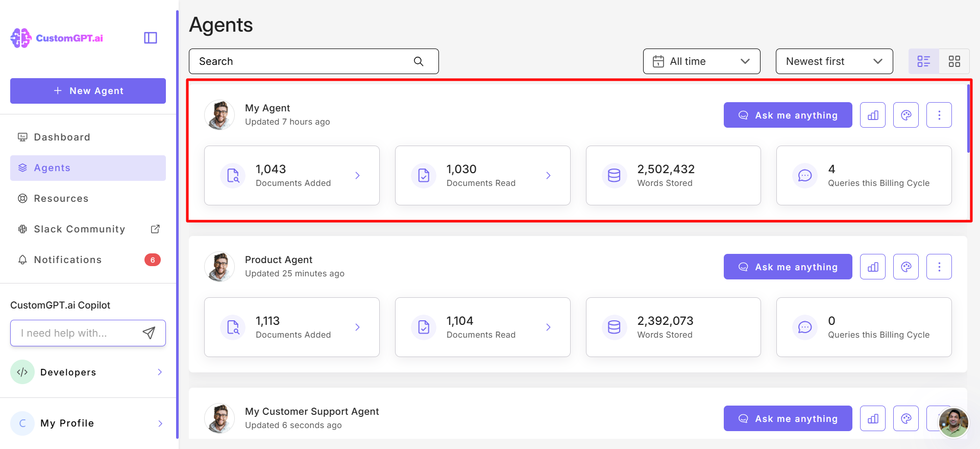This screenshot has width=980, height=449.
Task: Click the document check icon on 1,030 Documents Read
Action: (x=424, y=176)
